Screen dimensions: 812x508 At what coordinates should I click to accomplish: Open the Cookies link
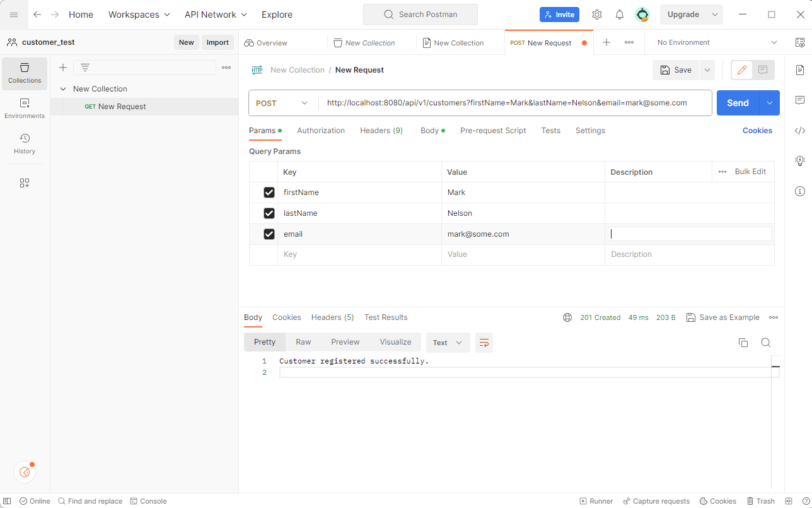(757, 131)
